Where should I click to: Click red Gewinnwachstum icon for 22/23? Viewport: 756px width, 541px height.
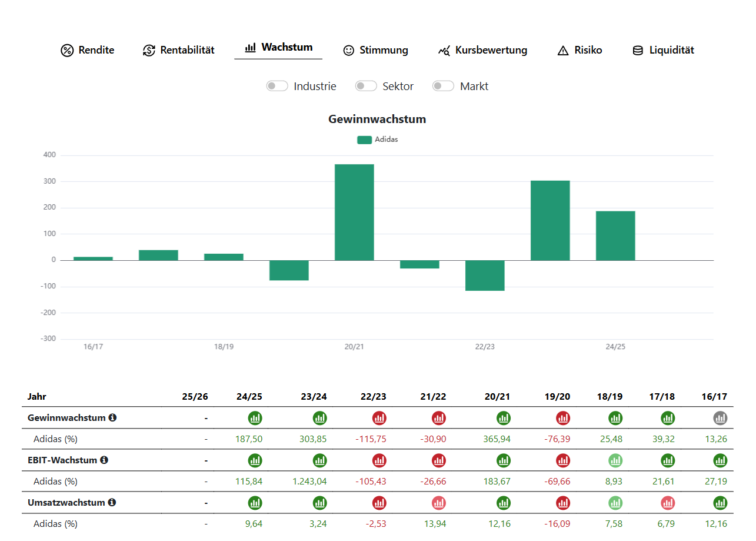(379, 418)
